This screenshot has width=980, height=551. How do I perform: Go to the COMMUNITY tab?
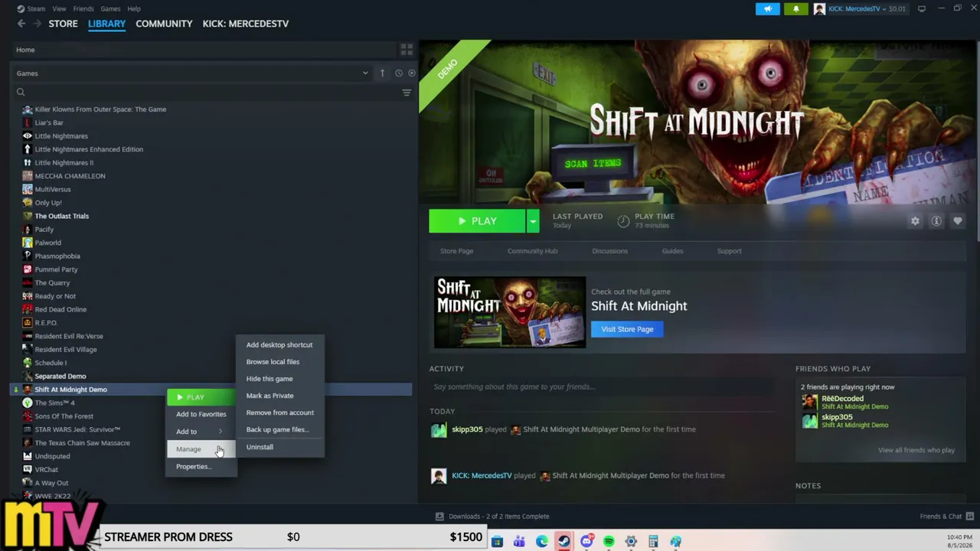click(x=164, y=24)
